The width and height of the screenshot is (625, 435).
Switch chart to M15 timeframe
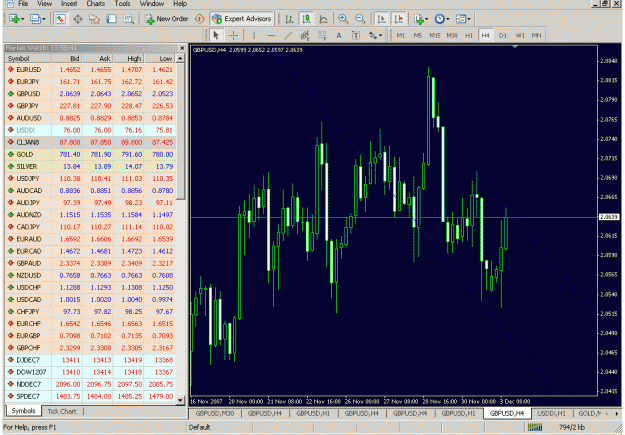pyautogui.click(x=434, y=35)
